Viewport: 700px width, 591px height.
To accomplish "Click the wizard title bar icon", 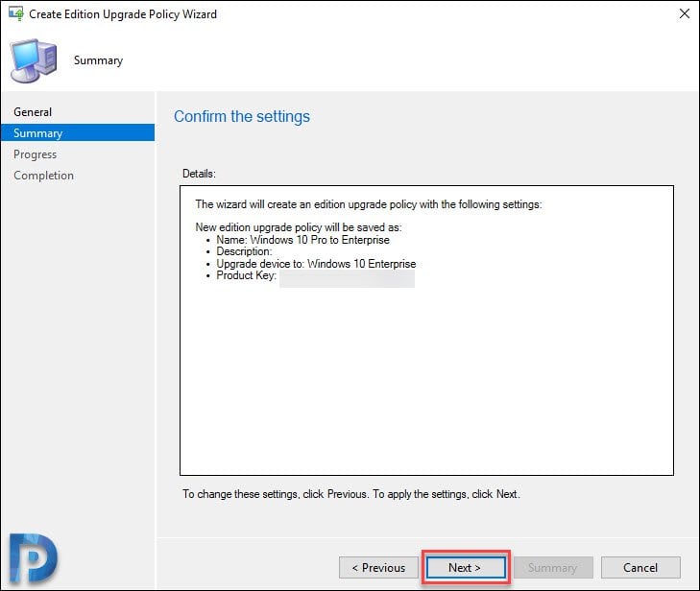I will pos(16,13).
